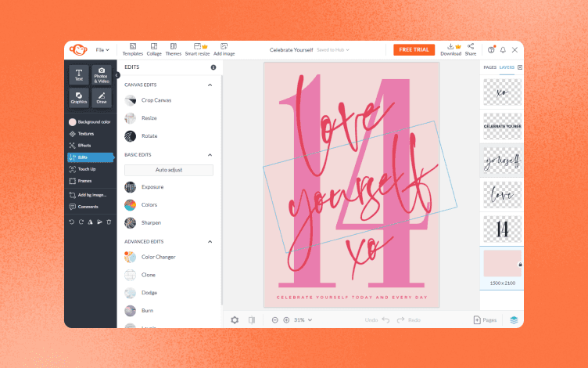
Task: Click flip horizontal icon in sidebar
Action: [x=91, y=222]
